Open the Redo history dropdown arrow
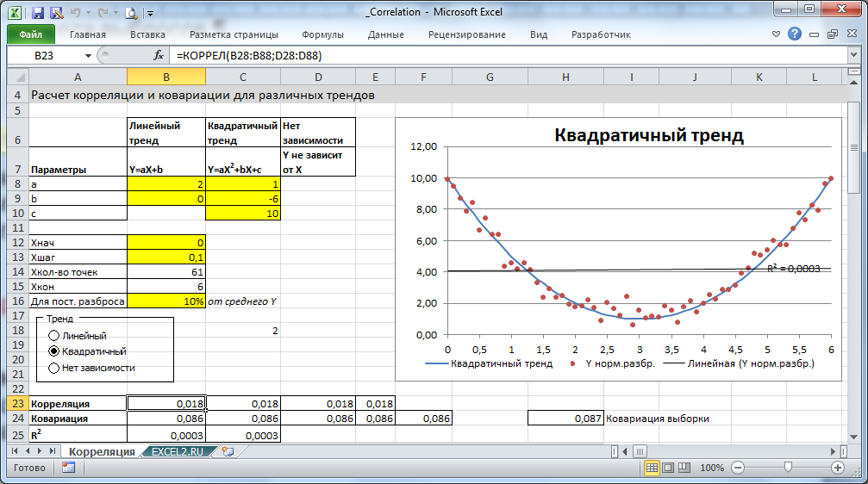 pyautogui.click(x=116, y=12)
